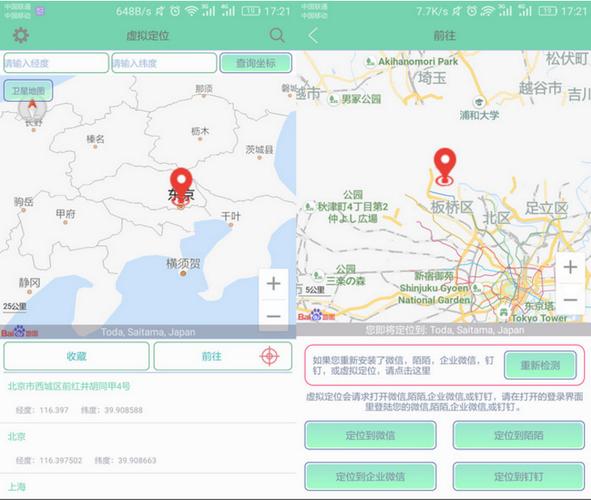Viewport: 591px width, 500px height.
Task: Tap the 25公里 map scale indicator
Action: click(15, 306)
